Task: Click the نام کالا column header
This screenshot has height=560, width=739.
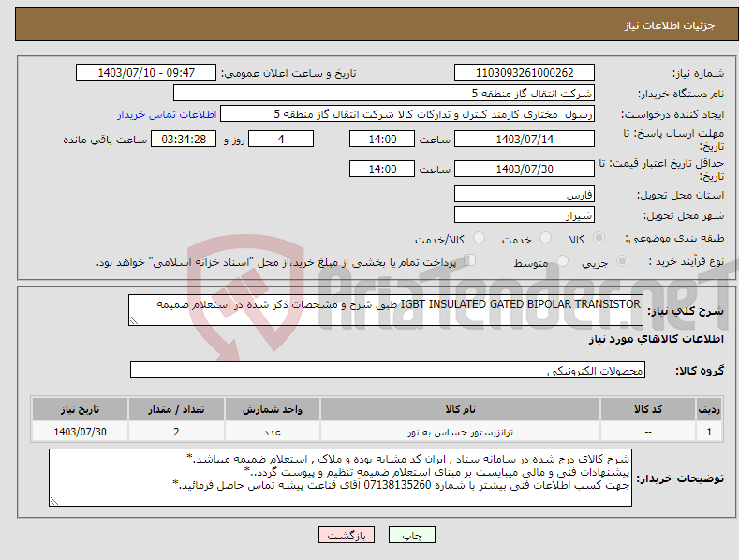Action: 460,409
